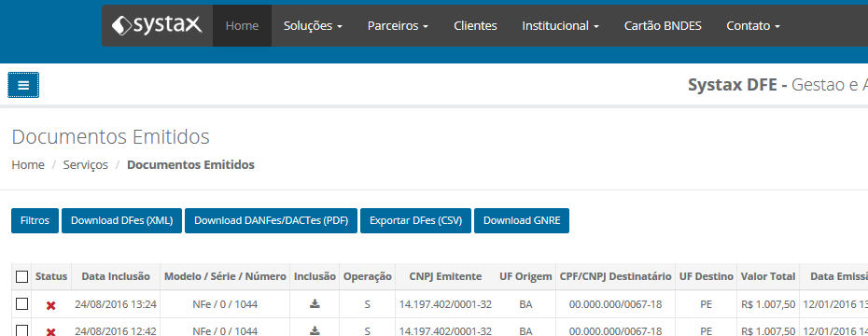Viewport: 868px width, 336px height.
Task: Click the Documentos Emitidos page heading
Action: click(111, 136)
